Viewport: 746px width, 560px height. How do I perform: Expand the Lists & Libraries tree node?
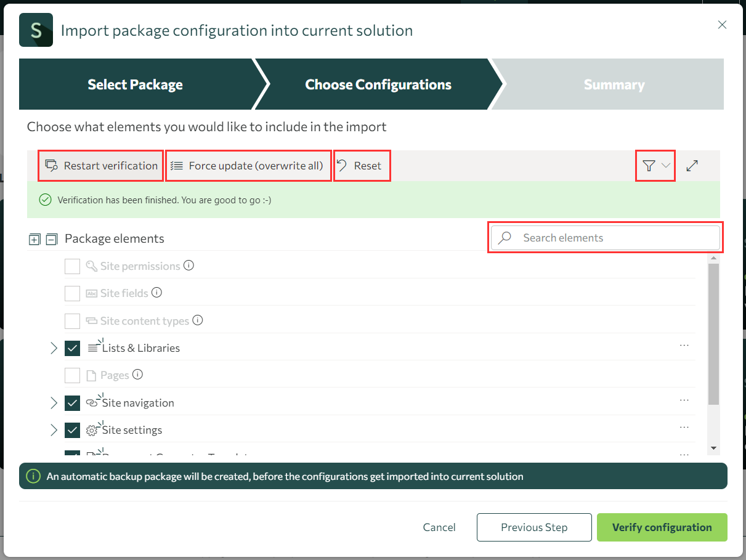[x=54, y=348]
